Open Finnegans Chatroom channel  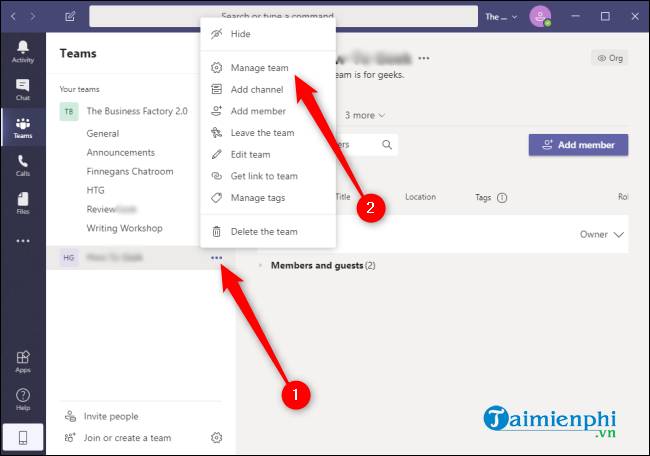[x=130, y=172]
